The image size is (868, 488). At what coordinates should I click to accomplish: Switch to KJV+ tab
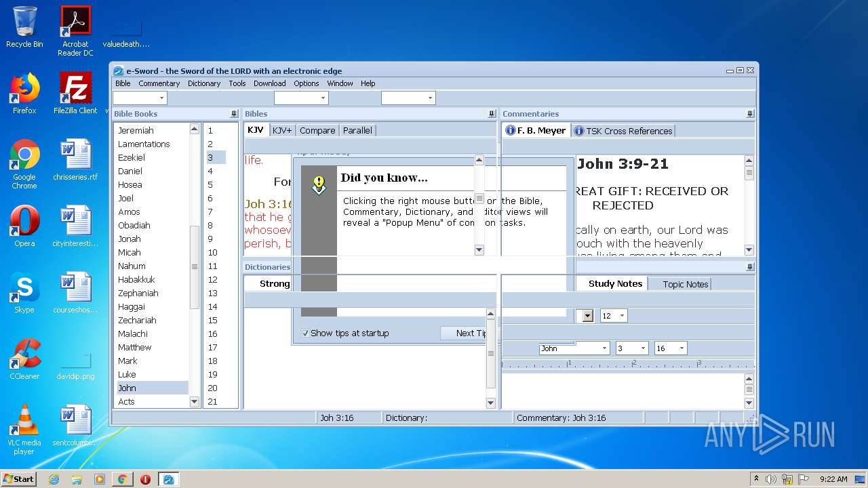[x=282, y=130]
